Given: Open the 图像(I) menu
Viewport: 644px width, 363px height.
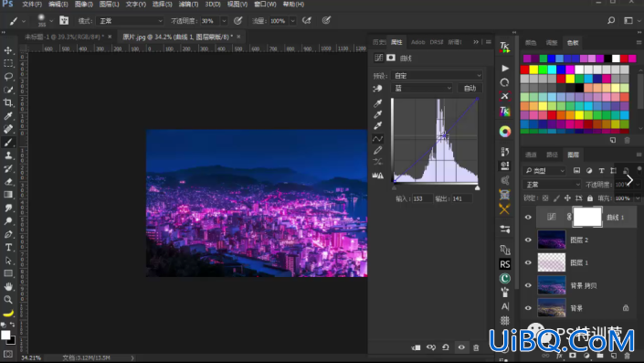Looking at the screenshot, I should [84, 4].
